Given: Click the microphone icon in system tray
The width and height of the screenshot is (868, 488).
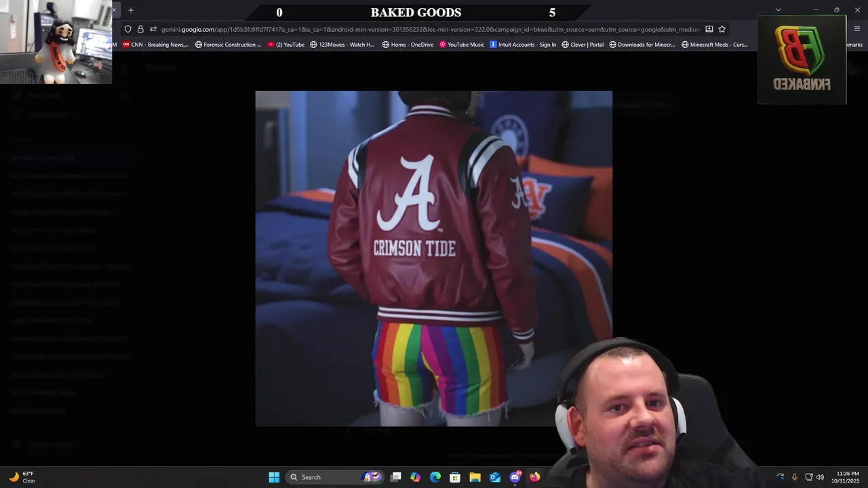Looking at the screenshot, I should click(795, 477).
